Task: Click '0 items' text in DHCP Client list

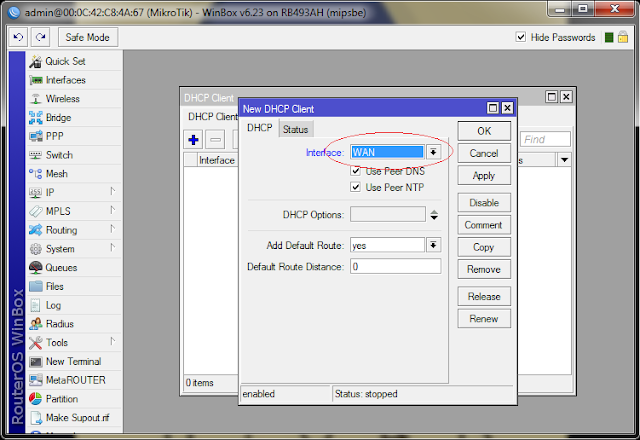Action: point(200,383)
